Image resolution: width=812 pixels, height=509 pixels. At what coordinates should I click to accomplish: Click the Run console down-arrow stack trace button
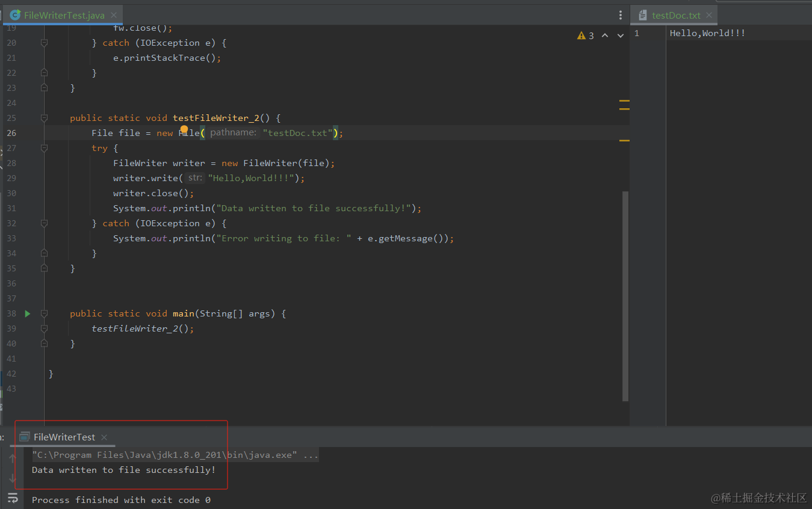(x=13, y=478)
